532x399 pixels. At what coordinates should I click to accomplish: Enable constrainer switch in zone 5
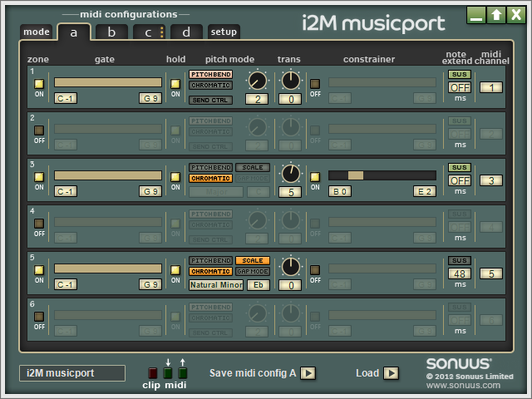click(315, 269)
